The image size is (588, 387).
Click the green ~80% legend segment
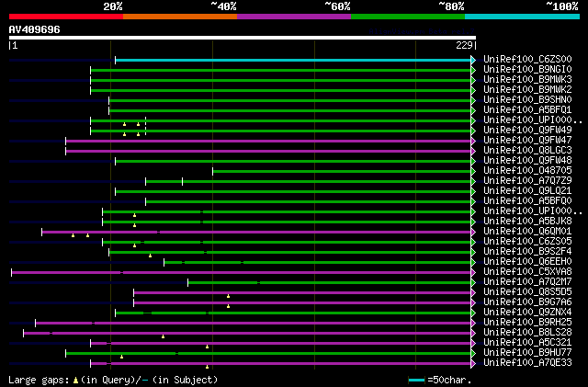408,17
